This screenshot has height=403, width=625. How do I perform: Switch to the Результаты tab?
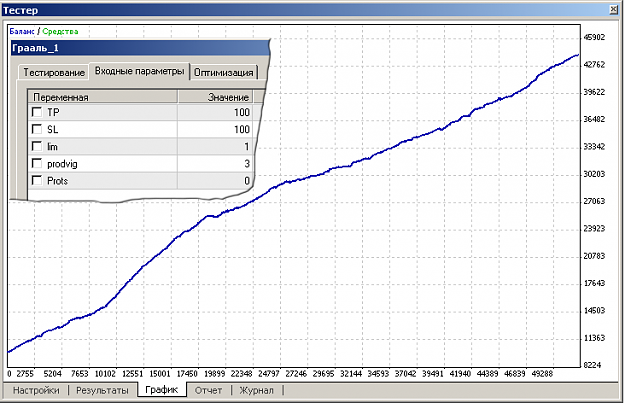point(102,390)
